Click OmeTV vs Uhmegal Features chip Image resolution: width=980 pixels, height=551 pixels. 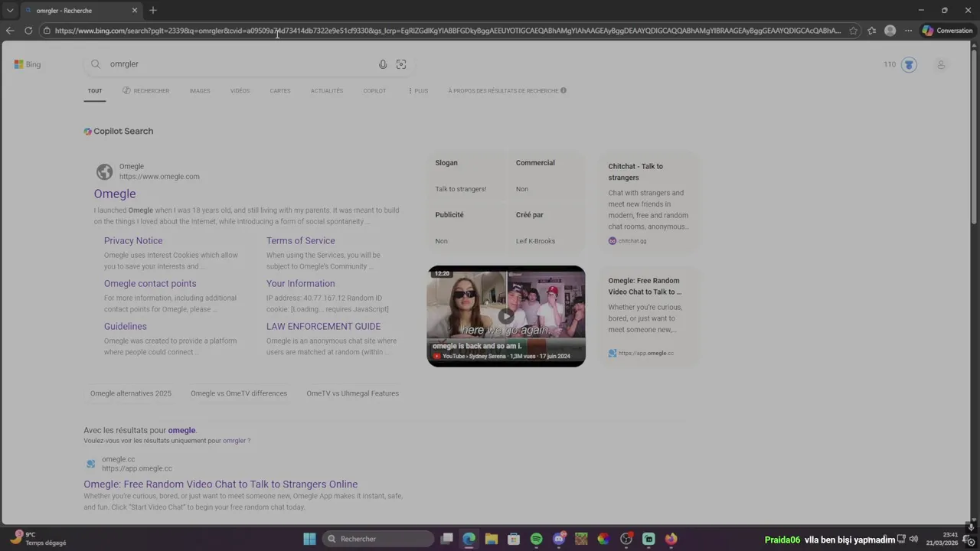click(353, 393)
